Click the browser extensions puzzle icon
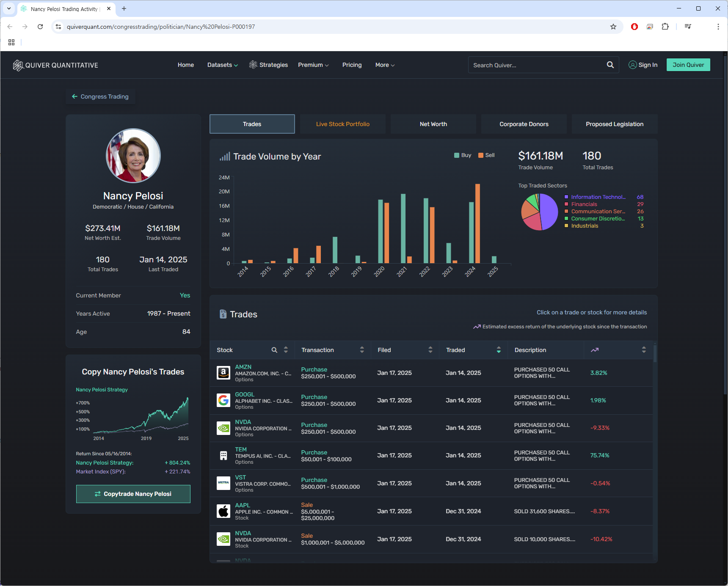 click(x=665, y=27)
